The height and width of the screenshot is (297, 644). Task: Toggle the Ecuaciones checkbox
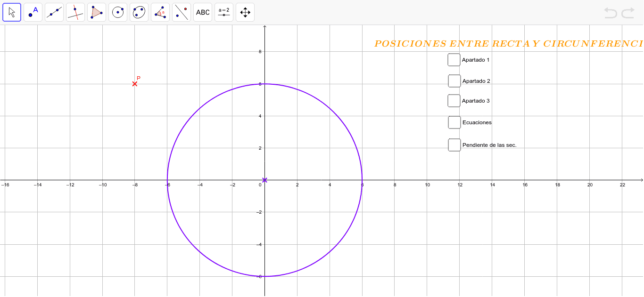(454, 122)
